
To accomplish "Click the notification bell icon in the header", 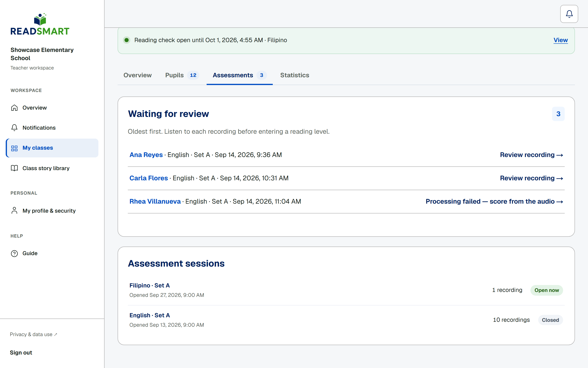I will [x=569, y=14].
